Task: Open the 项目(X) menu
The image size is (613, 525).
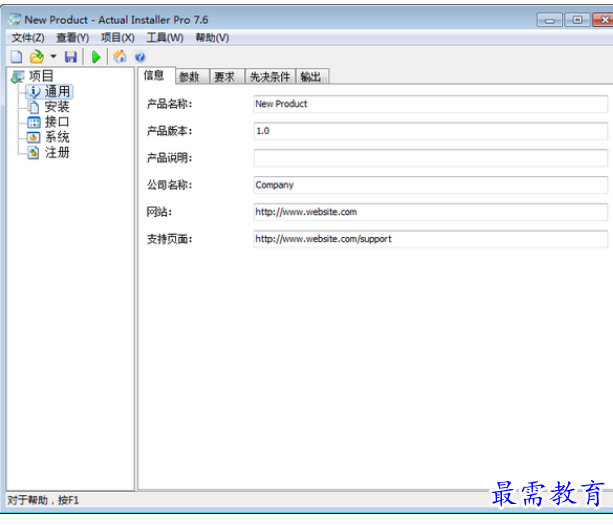Action: [118, 38]
